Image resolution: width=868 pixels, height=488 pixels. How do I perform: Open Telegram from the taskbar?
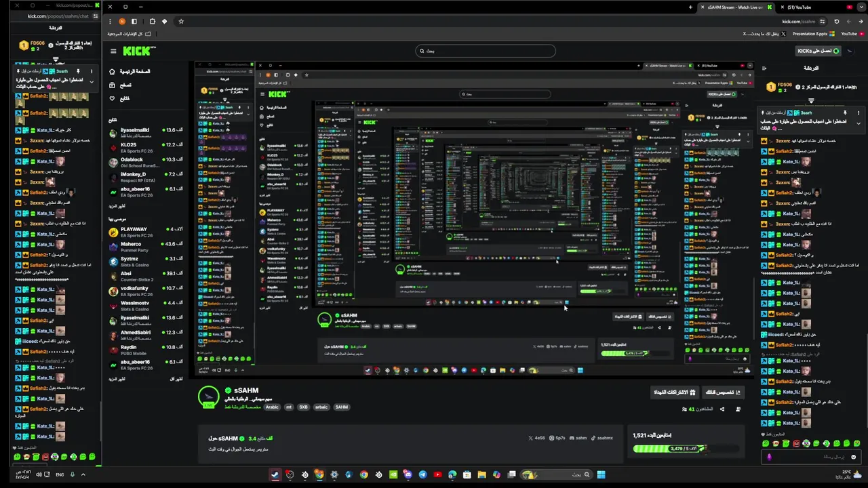[x=422, y=474]
